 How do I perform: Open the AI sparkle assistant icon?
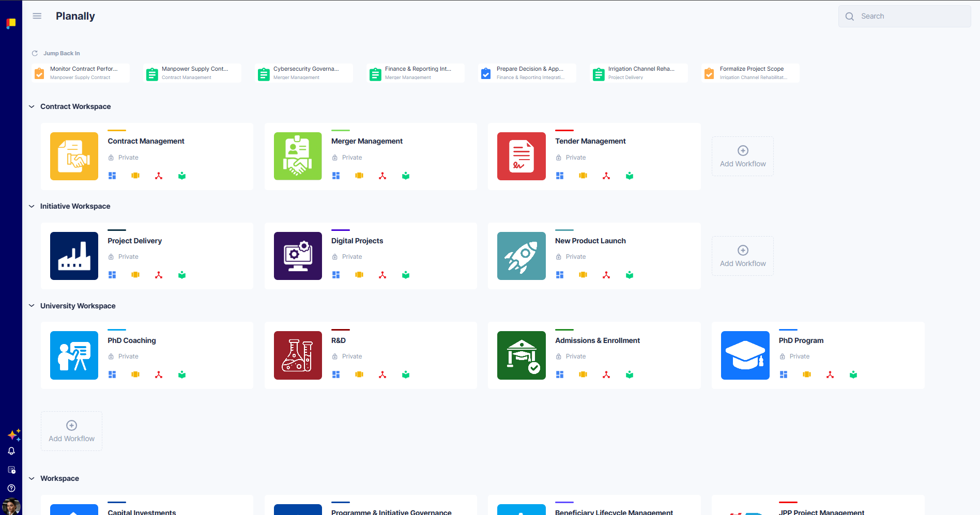pyautogui.click(x=14, y=435)
